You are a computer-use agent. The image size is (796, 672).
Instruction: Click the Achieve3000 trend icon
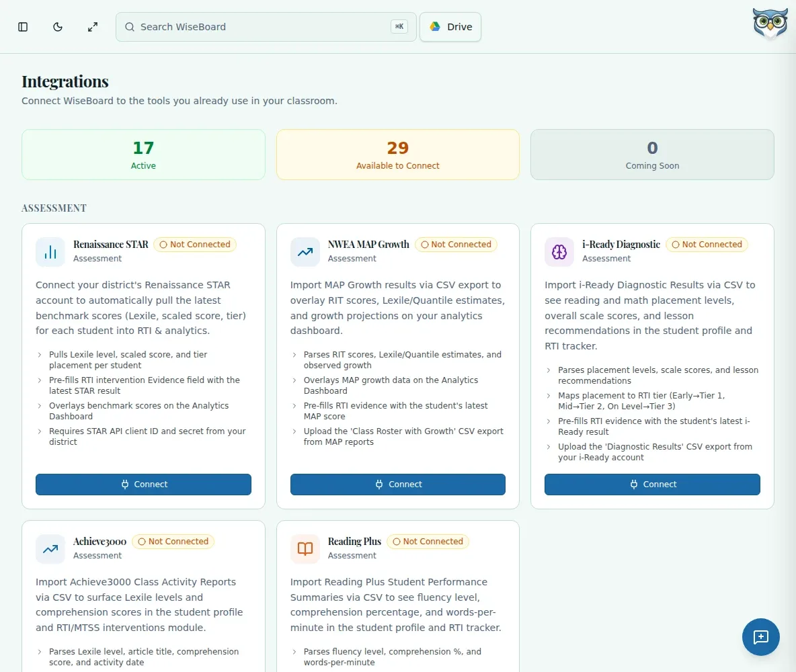pos(50,548)
